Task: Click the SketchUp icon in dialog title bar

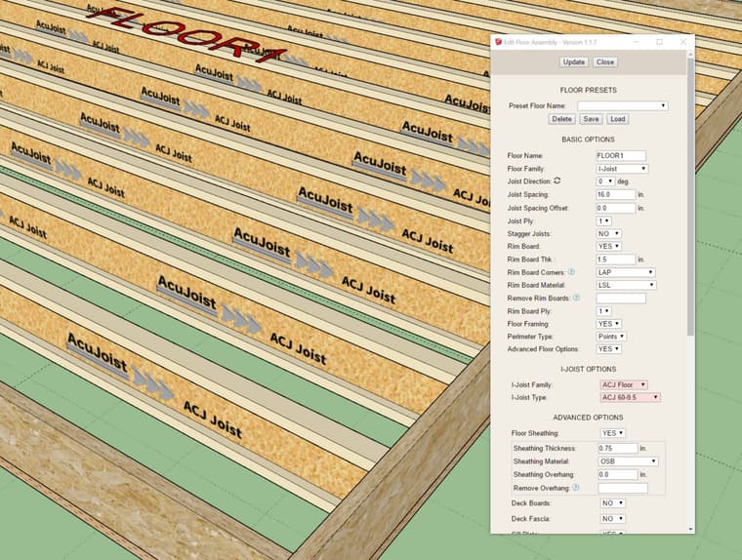Action: click(499, 42)
